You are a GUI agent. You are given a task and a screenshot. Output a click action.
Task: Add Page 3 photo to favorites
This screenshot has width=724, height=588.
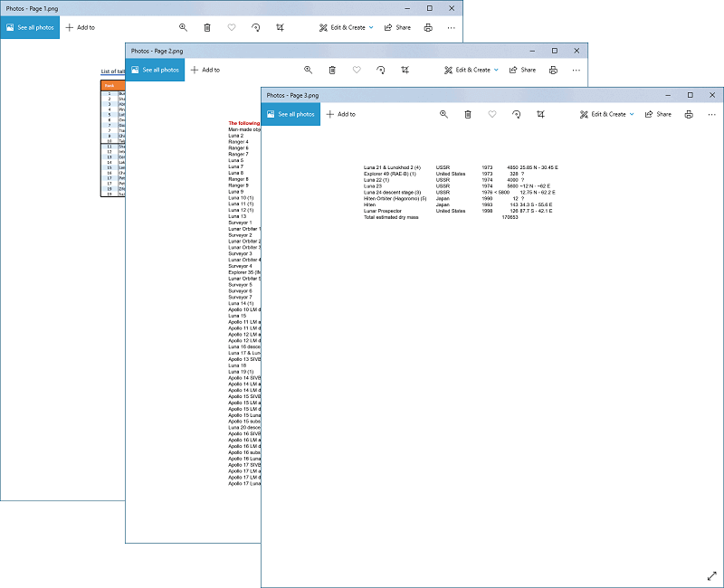click(x=491, y=114)
